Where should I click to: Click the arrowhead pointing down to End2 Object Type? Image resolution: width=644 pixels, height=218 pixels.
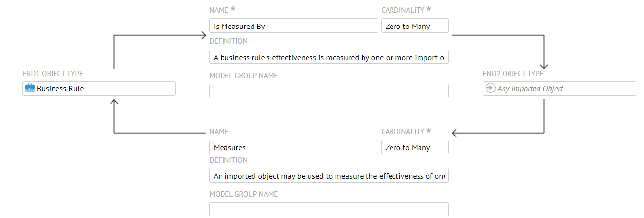point(544,67)
